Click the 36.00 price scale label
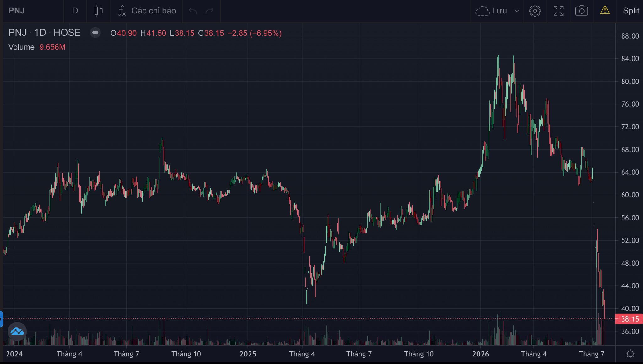Image resolution: width=643 pixels, height=364 pixels. click(630, 331)
